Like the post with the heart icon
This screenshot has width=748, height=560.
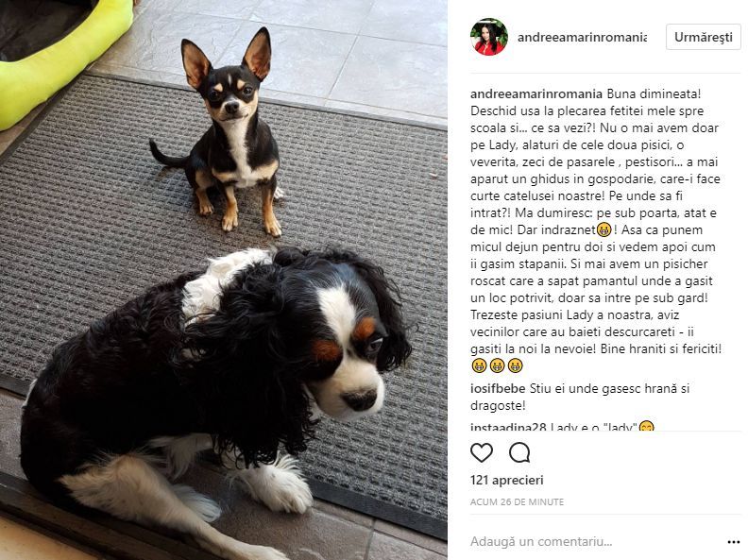482,452
